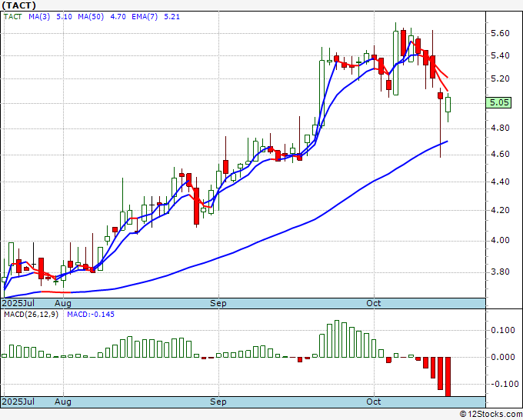The height and width of the screenshot is (420, 523).
Task: Click the 2025Jul label on MACD axis
Action: [18, 402]
